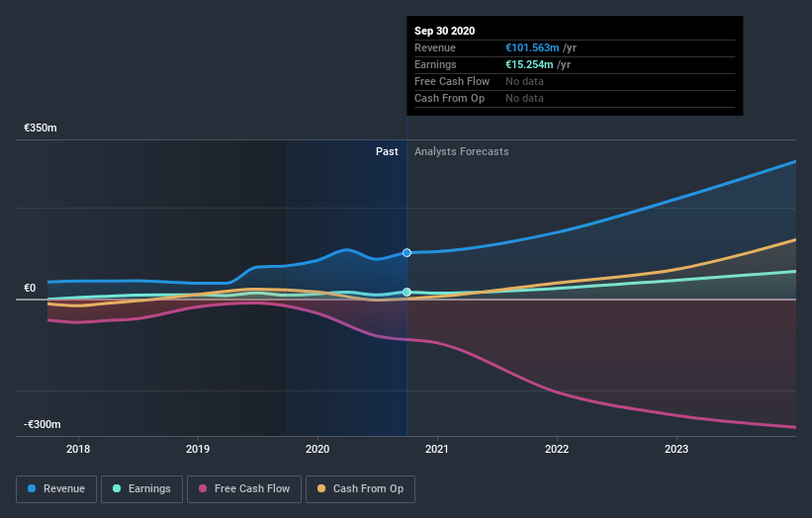Click the Revenue data point marker on chart
812x518 pixels.
click(407, 252)
